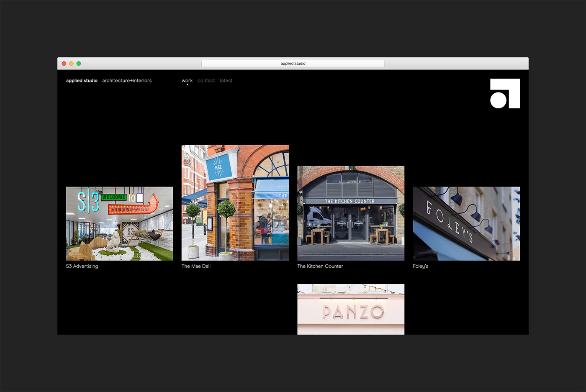586x392 pixels.
Task: Click the applied studio home link
Action: 82,80
